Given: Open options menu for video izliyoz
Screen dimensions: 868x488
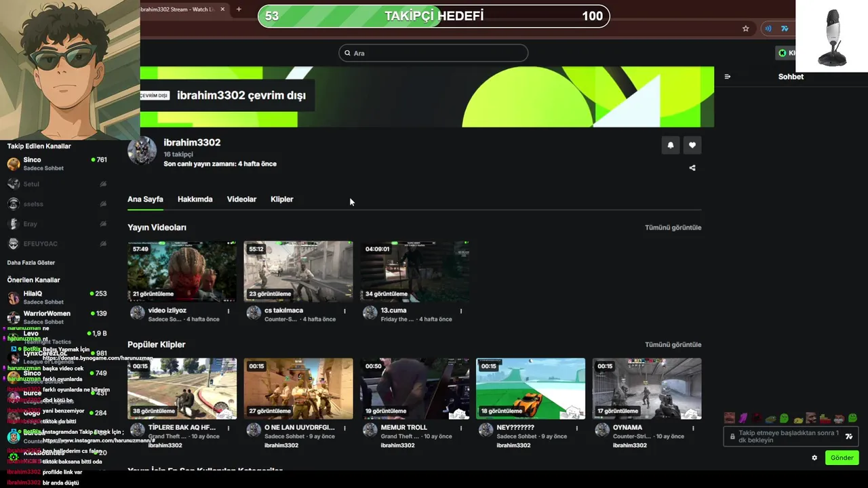Looking at the screenshot, I should (229, 311).
